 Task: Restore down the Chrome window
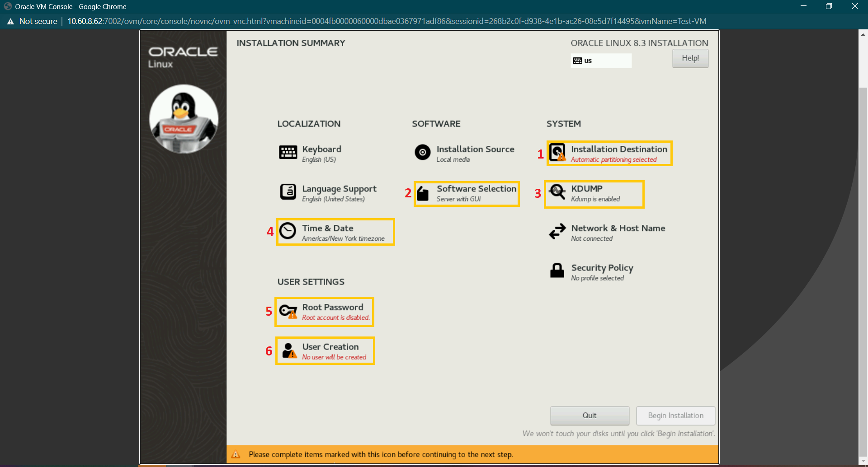829,6
